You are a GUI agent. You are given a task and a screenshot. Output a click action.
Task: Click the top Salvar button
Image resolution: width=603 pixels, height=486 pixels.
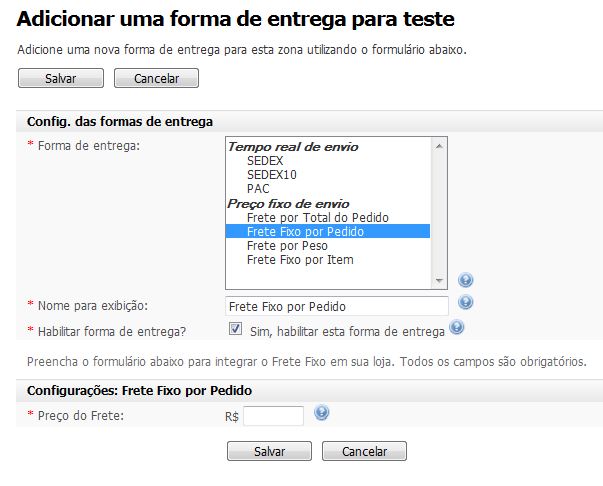coord(61,78)
